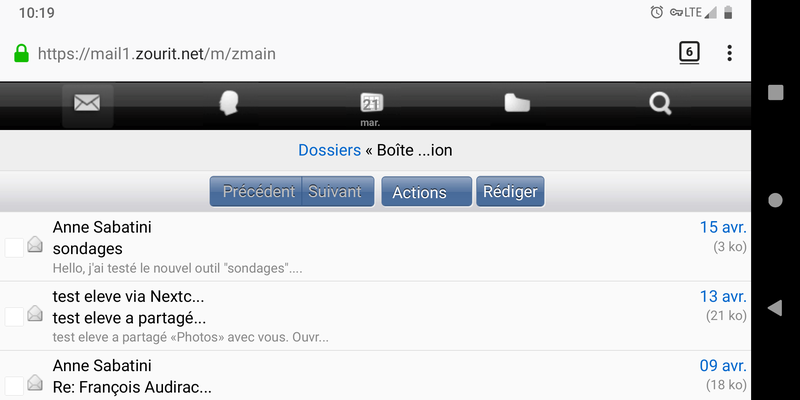
Task: Open the browser tabs counter showing 6
Action: pyautogui.click(x=689, y=53)
